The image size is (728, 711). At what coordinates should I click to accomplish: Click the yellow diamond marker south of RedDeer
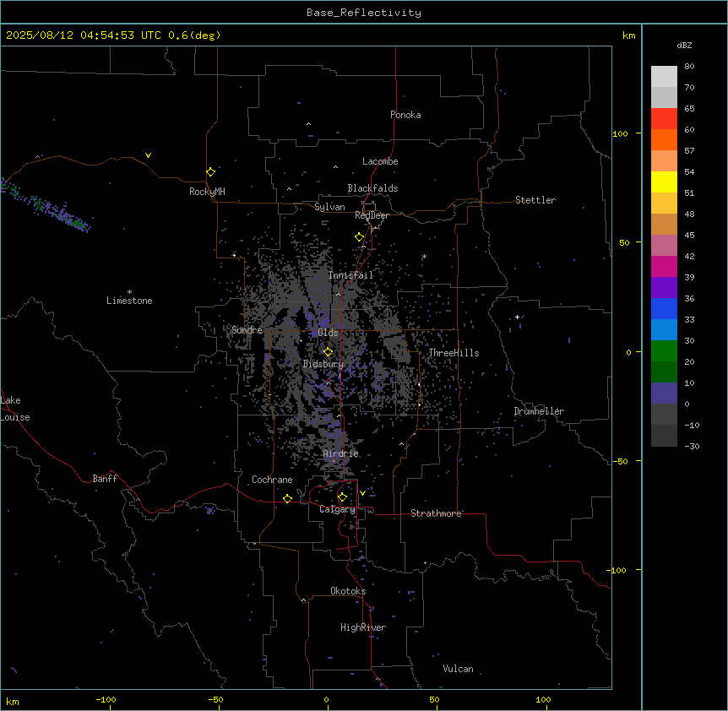pos(359,237)
